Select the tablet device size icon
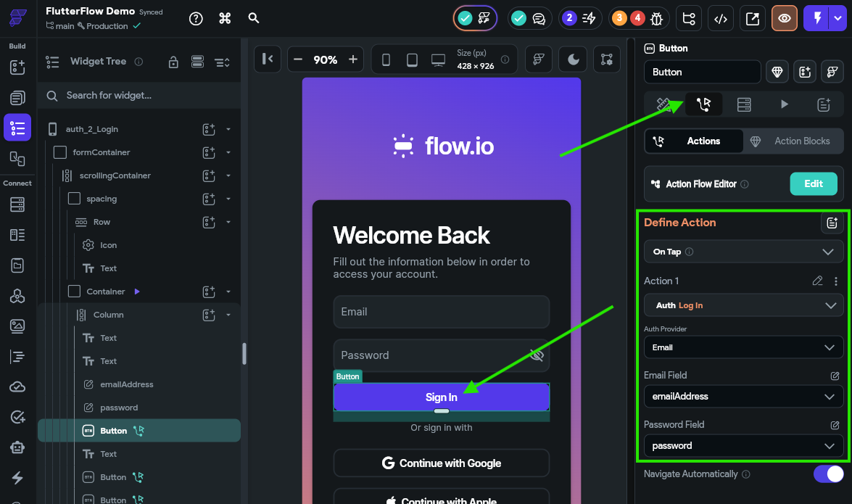 (412, 59)
